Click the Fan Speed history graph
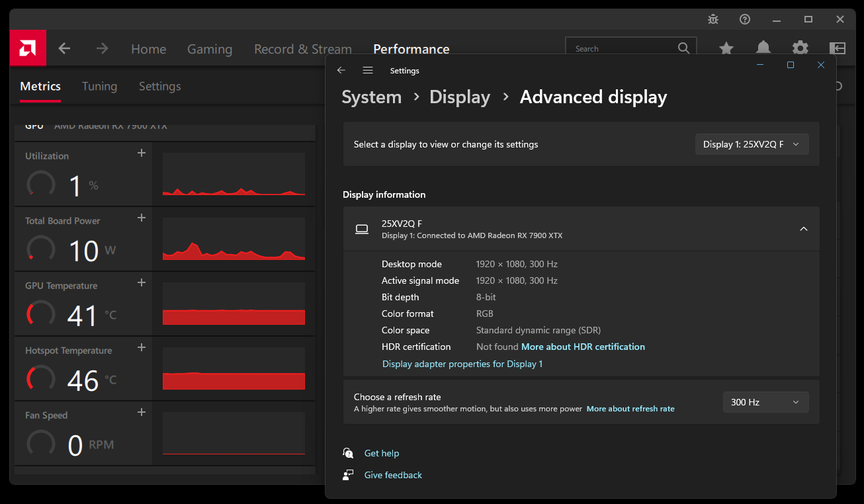 point(234,434)
